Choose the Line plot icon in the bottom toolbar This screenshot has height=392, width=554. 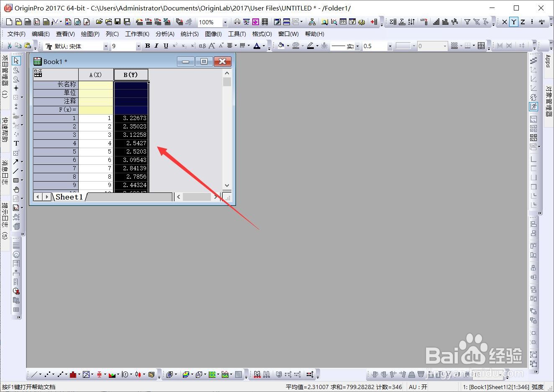(x=34, y=374)
